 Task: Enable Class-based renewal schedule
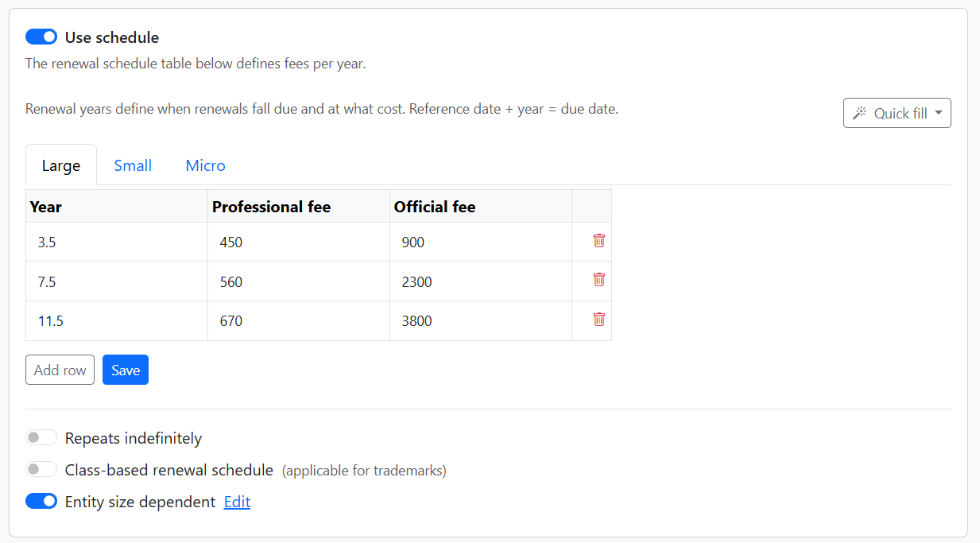coord(41,469)
